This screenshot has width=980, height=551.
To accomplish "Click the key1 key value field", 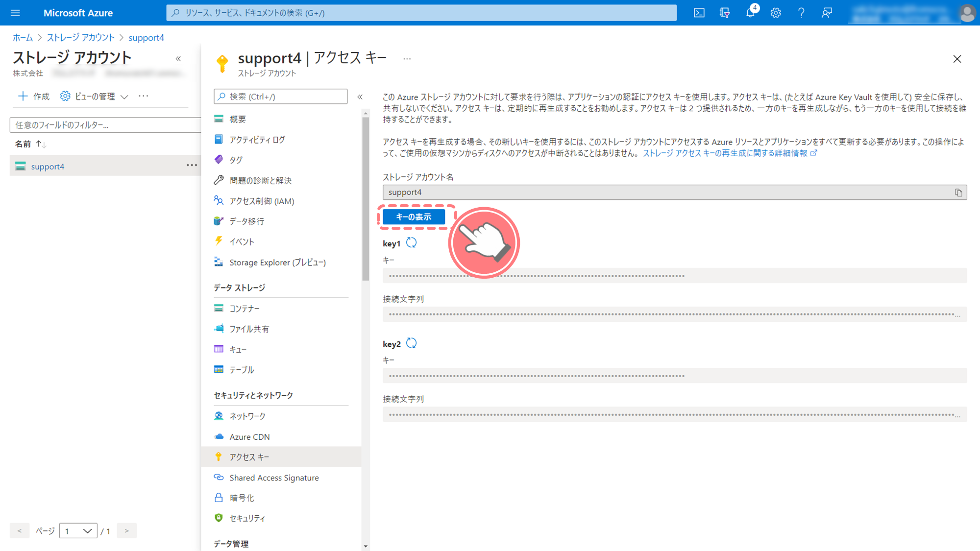I will [x=675, y=276].
